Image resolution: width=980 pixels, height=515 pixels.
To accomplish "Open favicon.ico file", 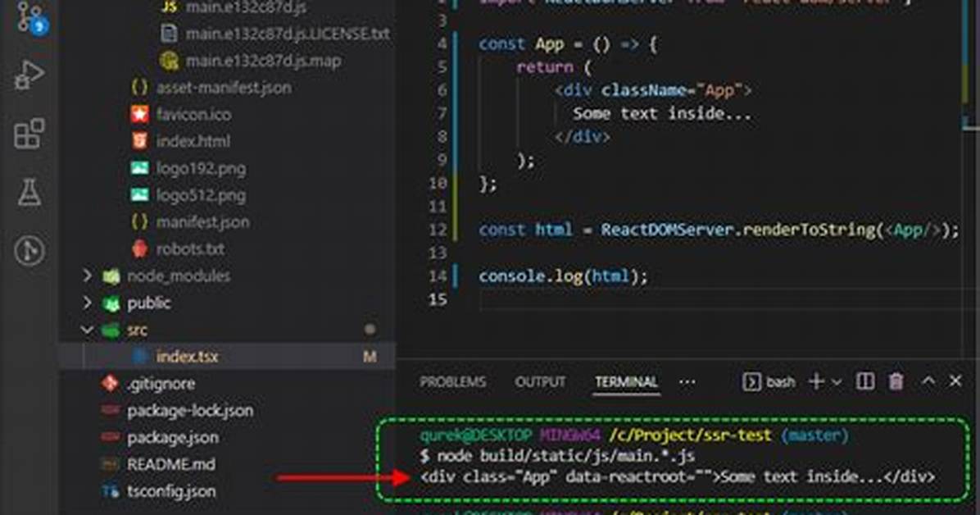I will coord(193,115).
